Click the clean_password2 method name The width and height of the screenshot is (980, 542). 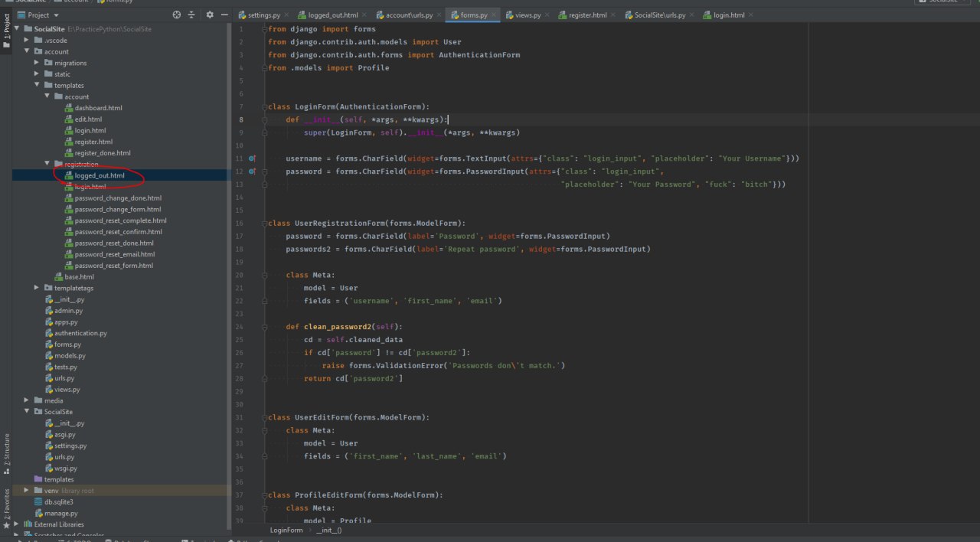(x=338, y=326)
